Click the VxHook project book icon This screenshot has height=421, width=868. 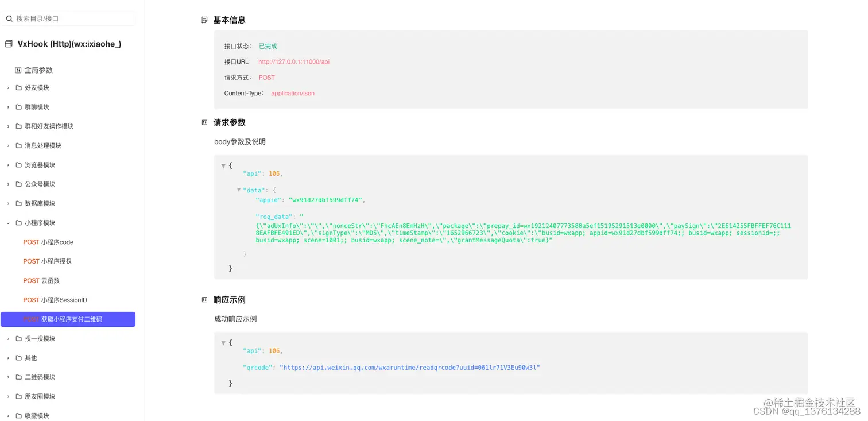point(9,44)
